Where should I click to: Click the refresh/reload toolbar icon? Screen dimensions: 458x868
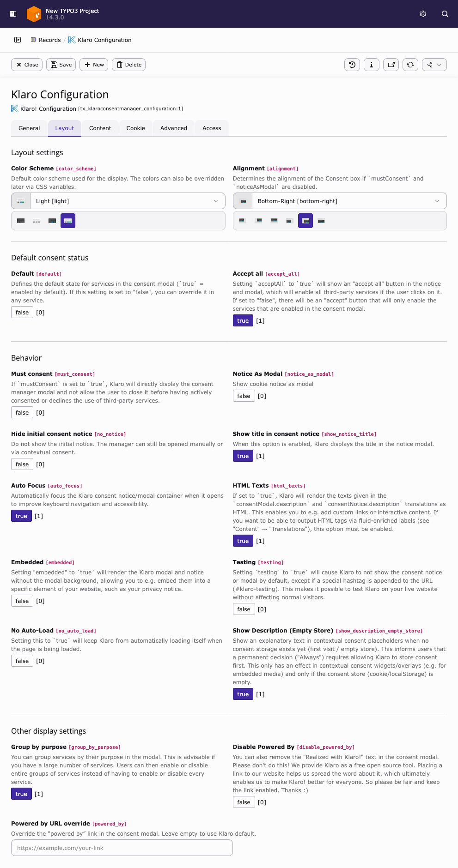(410, 65)
